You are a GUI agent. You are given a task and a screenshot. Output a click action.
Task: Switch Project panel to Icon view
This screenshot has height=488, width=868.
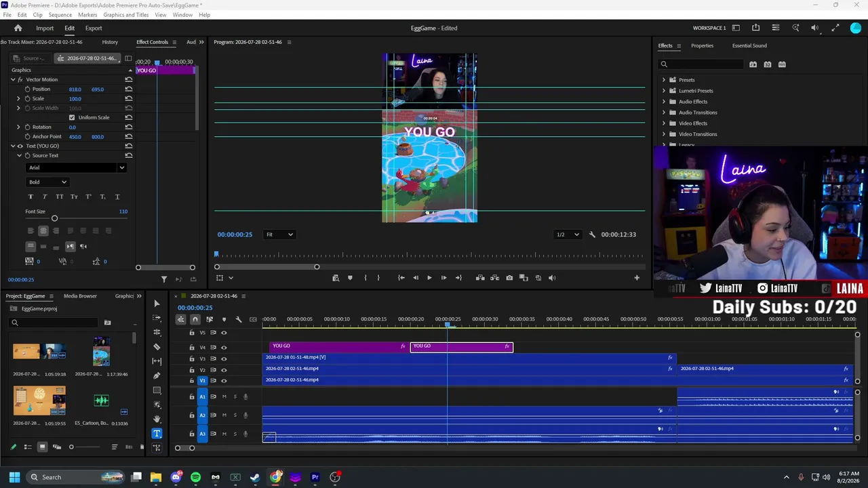point(42,447)
